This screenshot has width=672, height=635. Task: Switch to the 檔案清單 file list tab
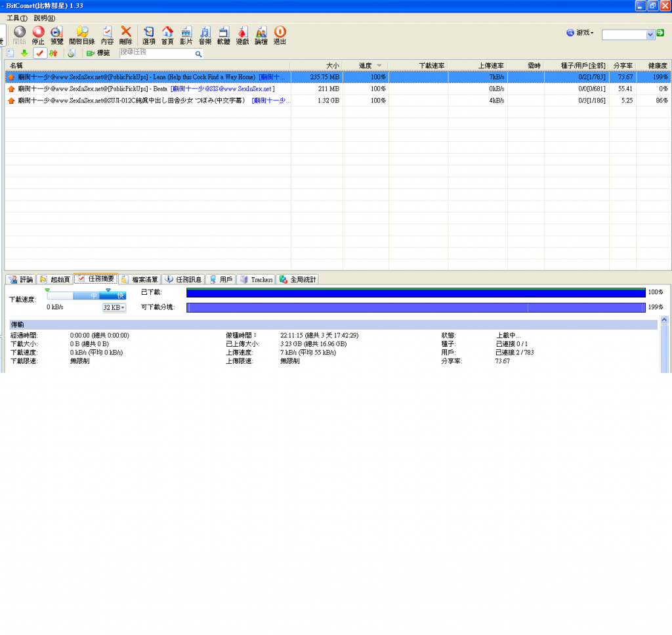(x=140, y=280)
